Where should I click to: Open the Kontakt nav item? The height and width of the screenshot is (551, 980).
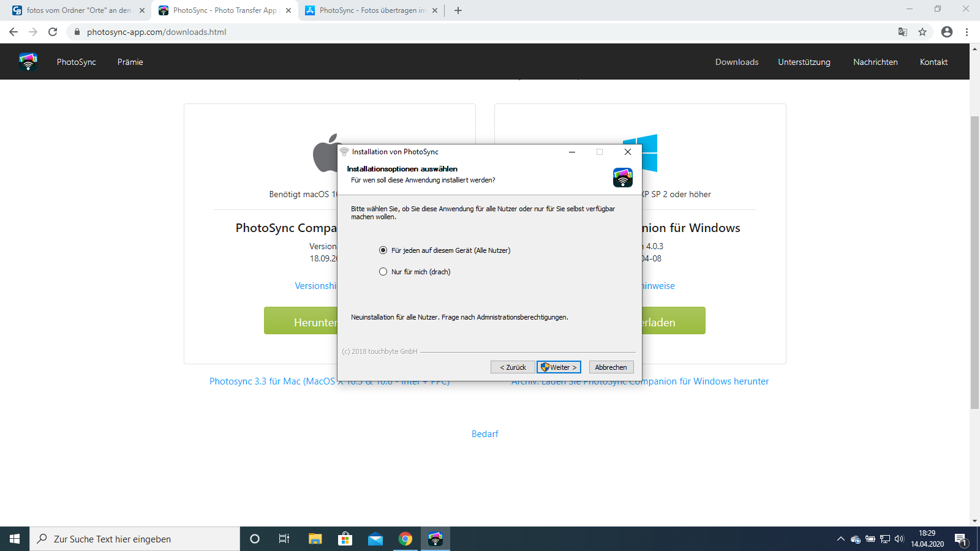[933, 62]
